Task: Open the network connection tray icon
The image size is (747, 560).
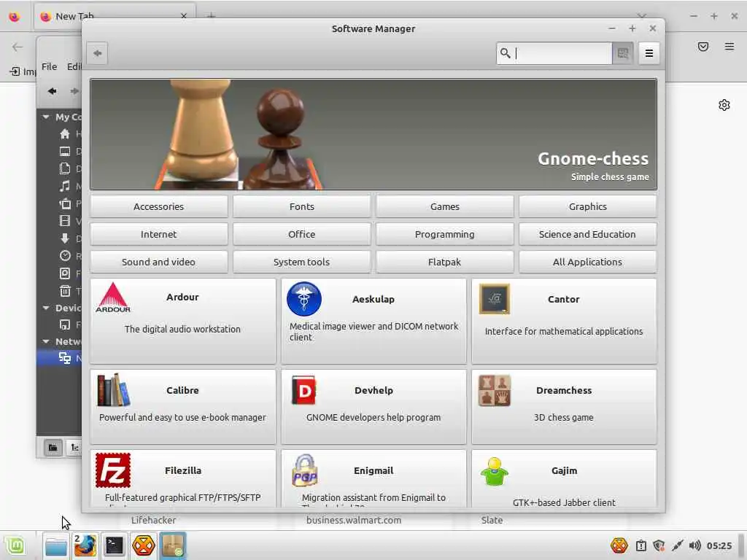Action: 677,545
